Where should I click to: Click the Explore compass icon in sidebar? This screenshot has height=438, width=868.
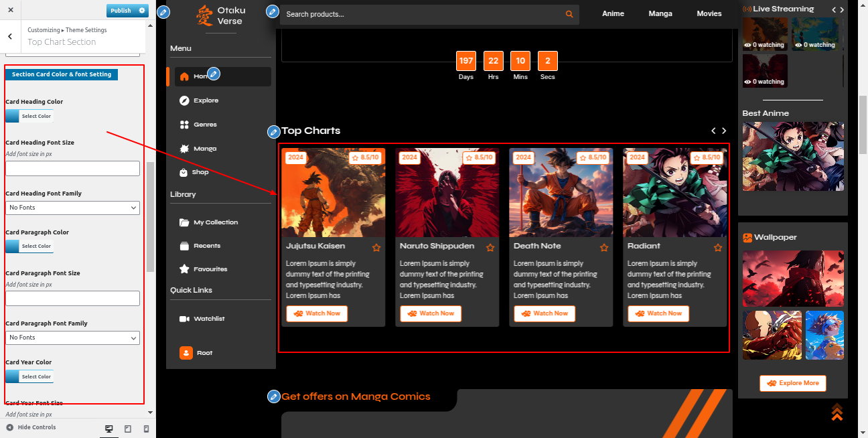click(184, 100)
